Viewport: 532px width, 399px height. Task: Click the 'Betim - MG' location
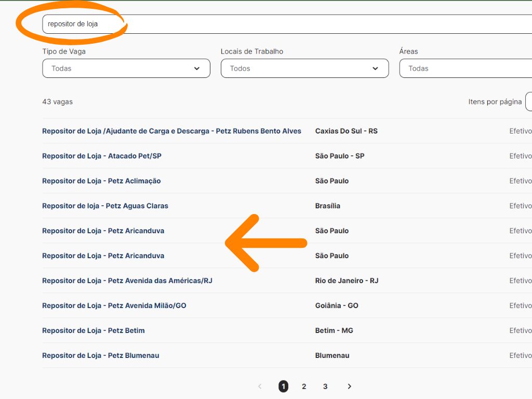point(334,330)
